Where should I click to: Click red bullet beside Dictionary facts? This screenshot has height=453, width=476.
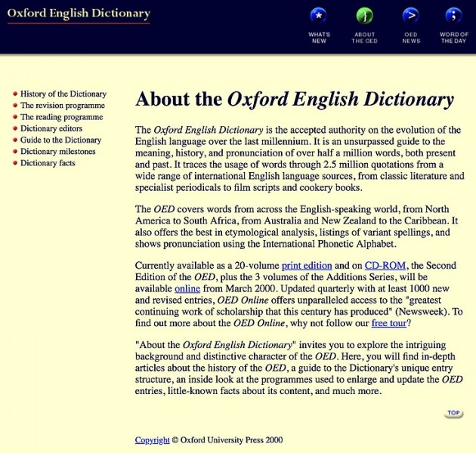(15, 163)
